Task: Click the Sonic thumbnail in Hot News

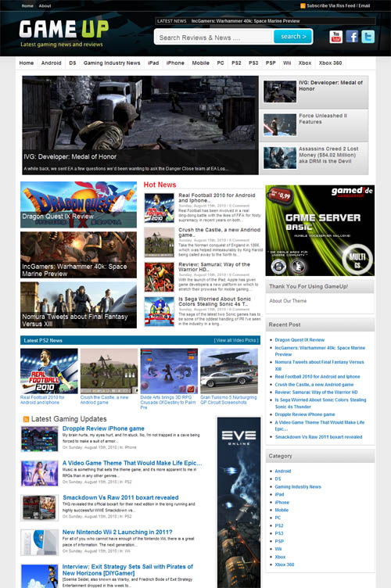Action: [x=160, y=312]
